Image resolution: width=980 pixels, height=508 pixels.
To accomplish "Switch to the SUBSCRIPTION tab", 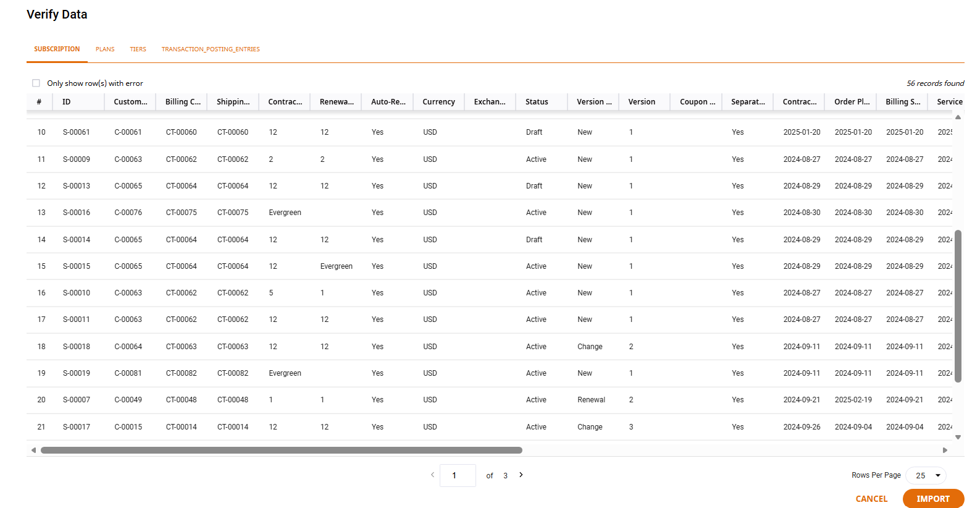I will (x=57, y=49).
